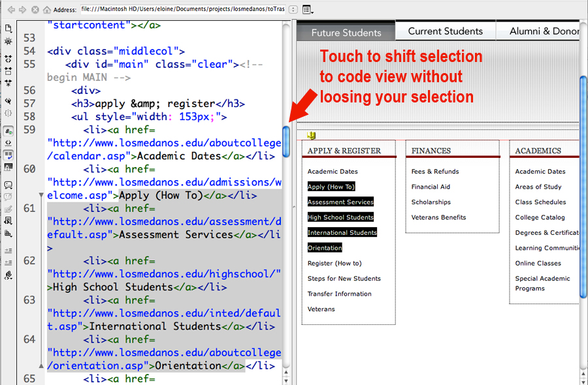Viewport: 588px width, 385px height.
Task: Collapse the selected code block triangle at line 61
Action: 42,195
